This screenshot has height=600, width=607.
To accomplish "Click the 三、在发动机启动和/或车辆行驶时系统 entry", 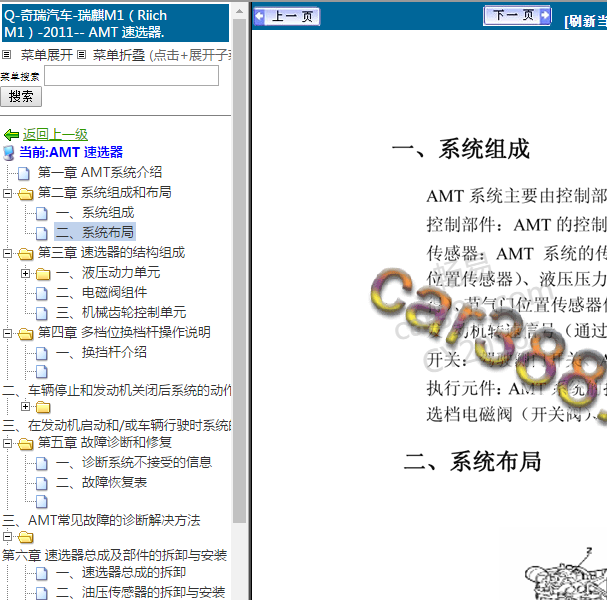I will [x=116, y=425].
